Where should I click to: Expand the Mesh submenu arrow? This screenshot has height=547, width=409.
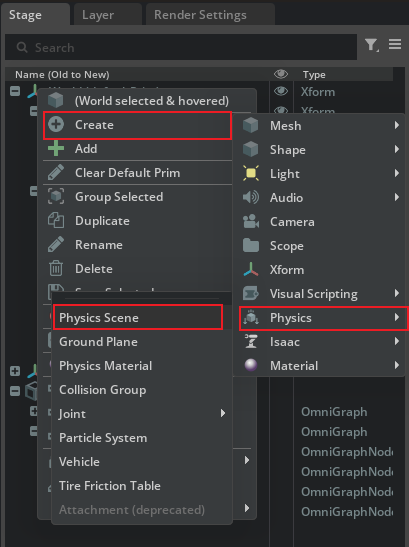[x=396, y=125]
